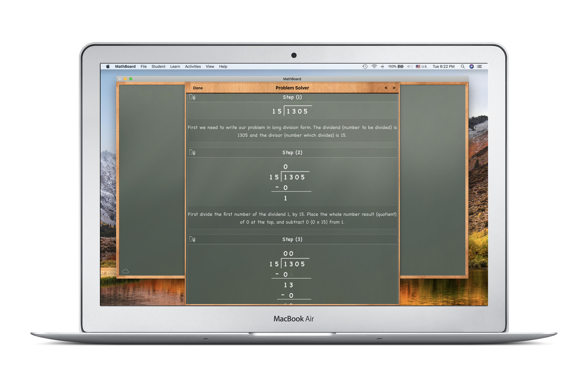The image size is (588, 386).
Task: Click the Step (2) heading
Action: click(292, 152)
